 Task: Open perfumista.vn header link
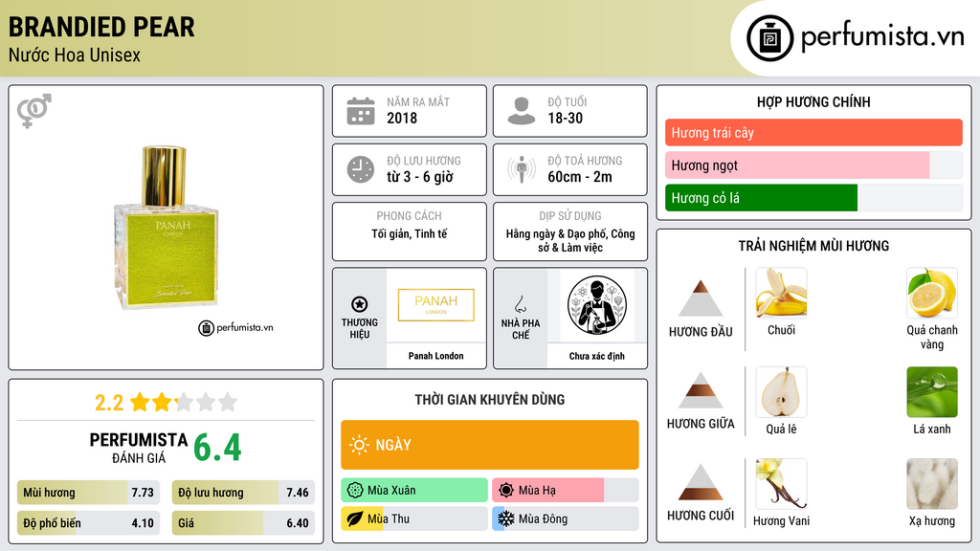(x=857, y=37)
